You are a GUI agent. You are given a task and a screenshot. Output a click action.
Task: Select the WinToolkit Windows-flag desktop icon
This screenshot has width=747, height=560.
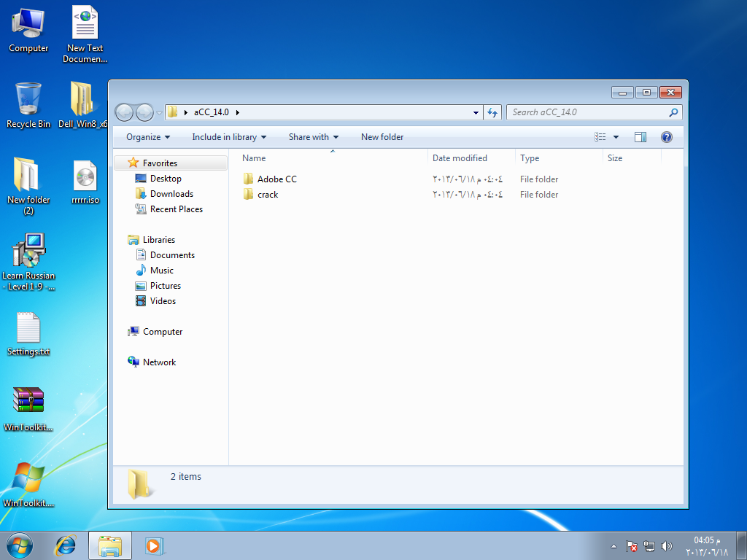[28, 485]
